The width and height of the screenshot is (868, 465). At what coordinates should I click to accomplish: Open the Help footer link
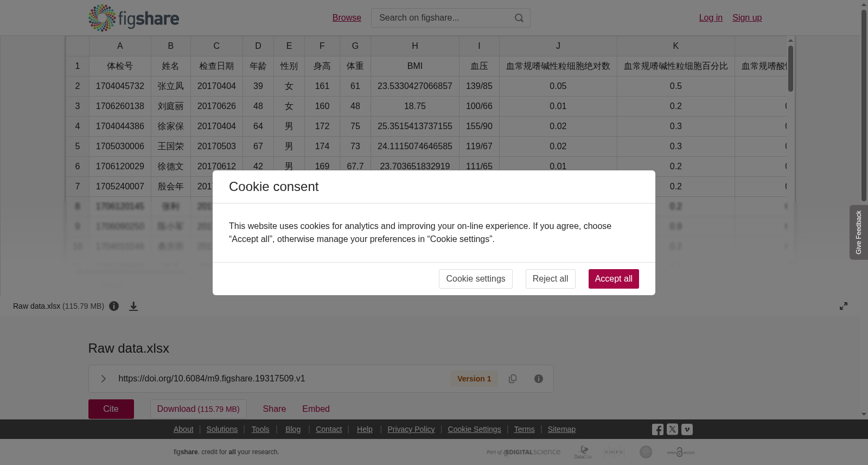(x=365, y=429)
